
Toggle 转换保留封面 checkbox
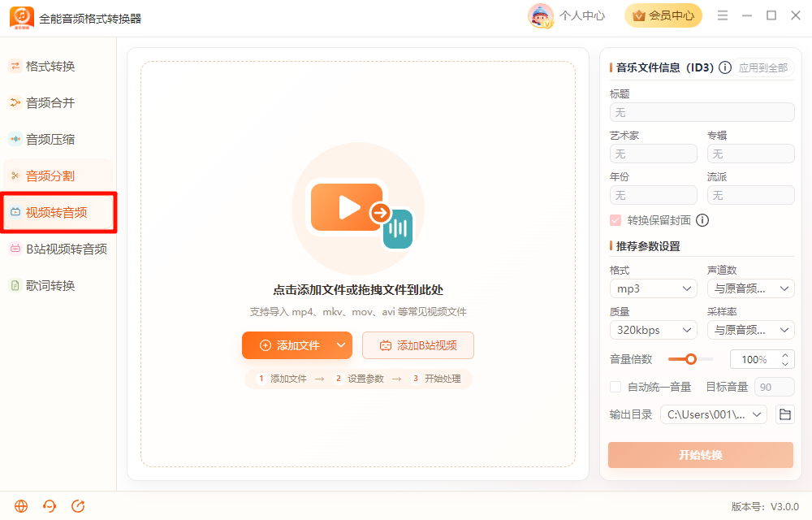615,221
